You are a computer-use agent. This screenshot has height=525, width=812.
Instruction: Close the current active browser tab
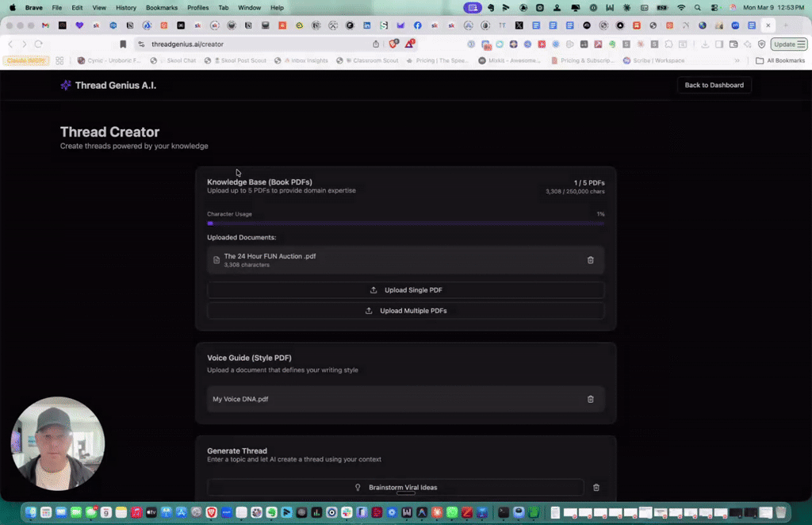point(768,25)
